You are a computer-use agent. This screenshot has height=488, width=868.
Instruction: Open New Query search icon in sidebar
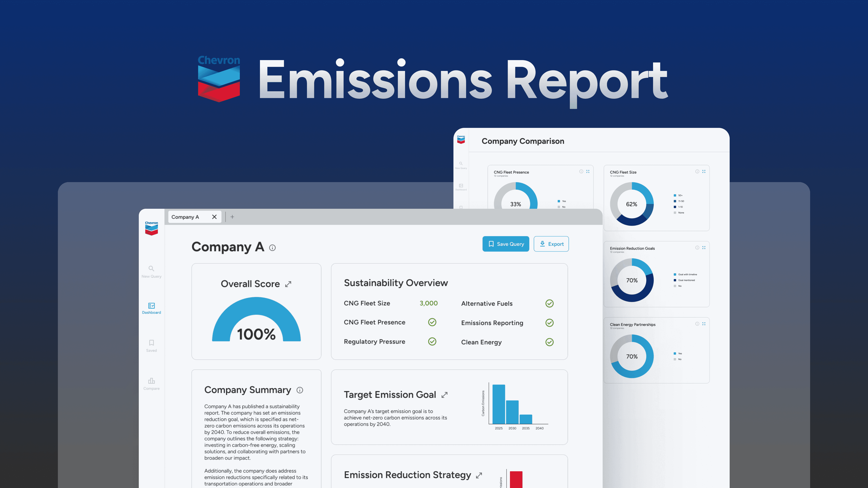(x=151, y=269)
